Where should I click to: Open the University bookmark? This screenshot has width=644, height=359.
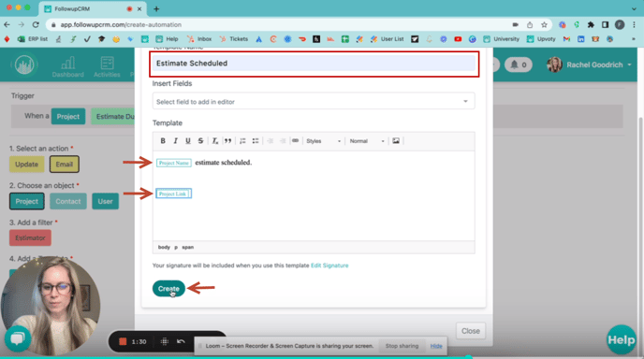click(501, 39)
